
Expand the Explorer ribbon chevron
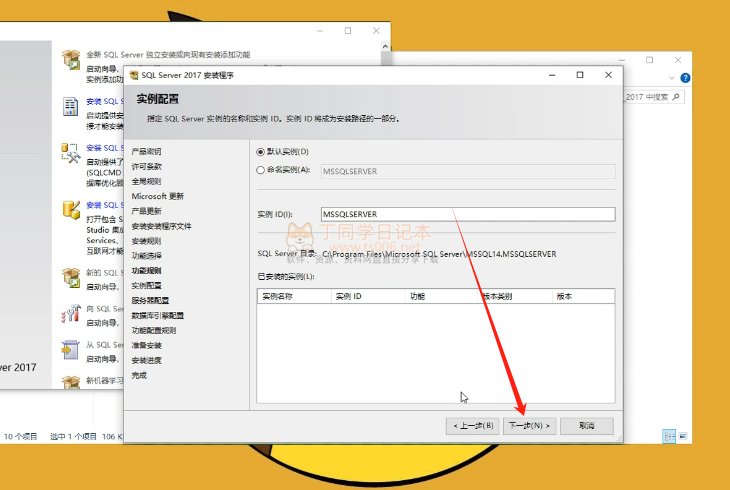(x=670, y=78)
